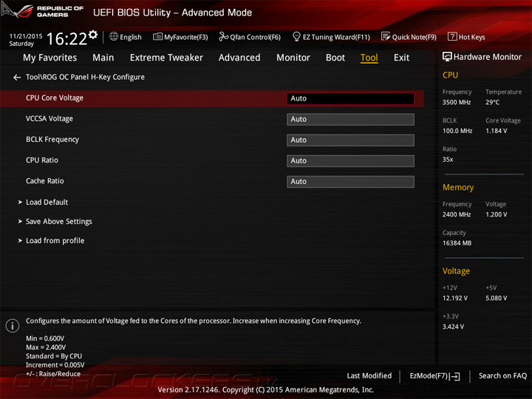
Task: Click the Cache Ratio Auto field
Action: [350, 182]
